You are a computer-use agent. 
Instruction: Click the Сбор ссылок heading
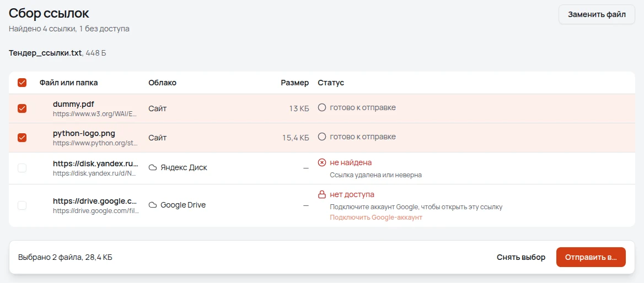tap(49, 13)
